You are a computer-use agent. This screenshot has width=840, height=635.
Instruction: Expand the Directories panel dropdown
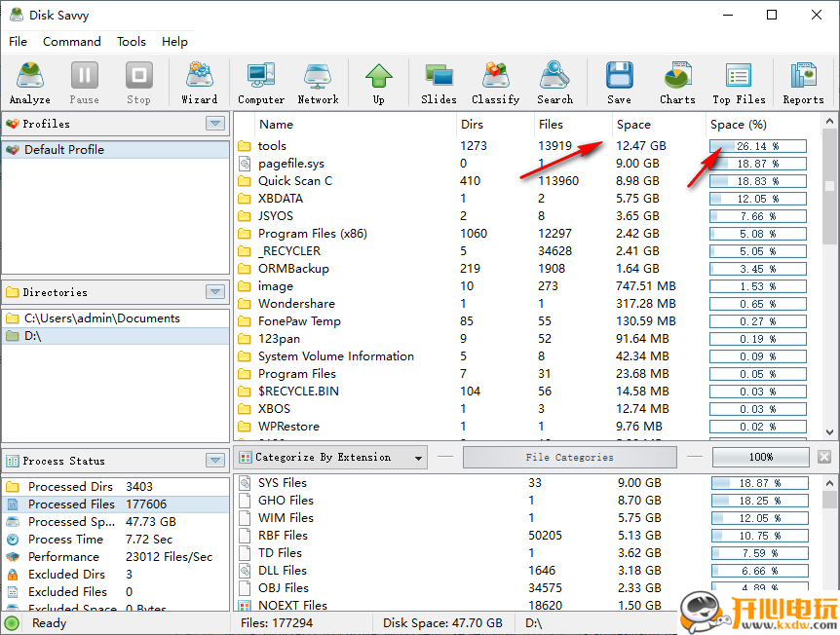215,292
